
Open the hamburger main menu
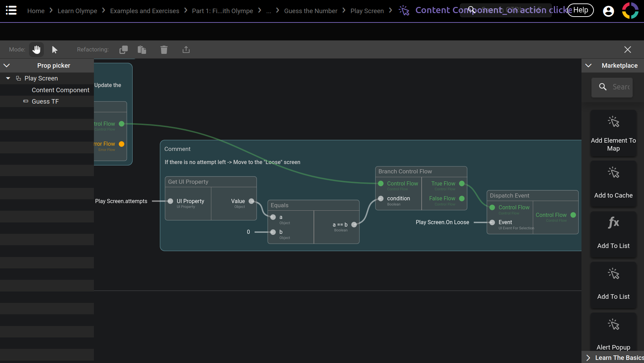click(11, 10)
